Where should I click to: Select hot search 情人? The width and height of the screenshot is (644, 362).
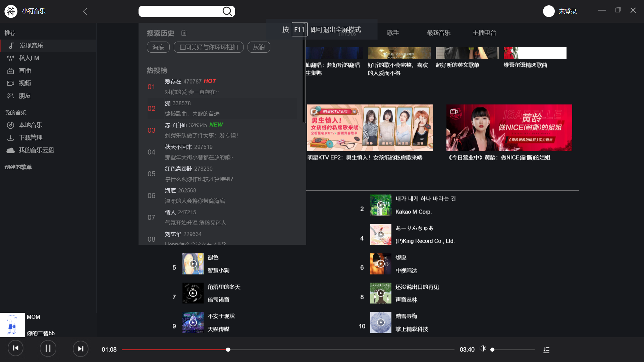pos(222,218)
